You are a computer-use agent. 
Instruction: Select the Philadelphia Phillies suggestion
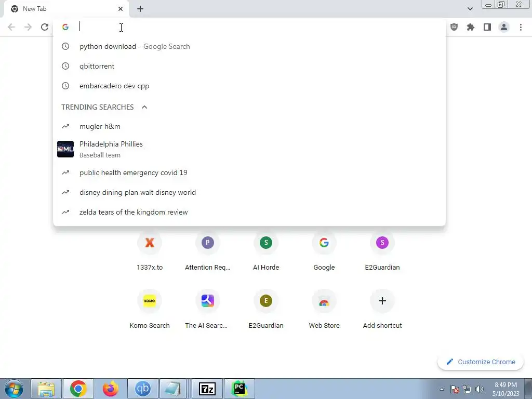(x=249, y=149)
